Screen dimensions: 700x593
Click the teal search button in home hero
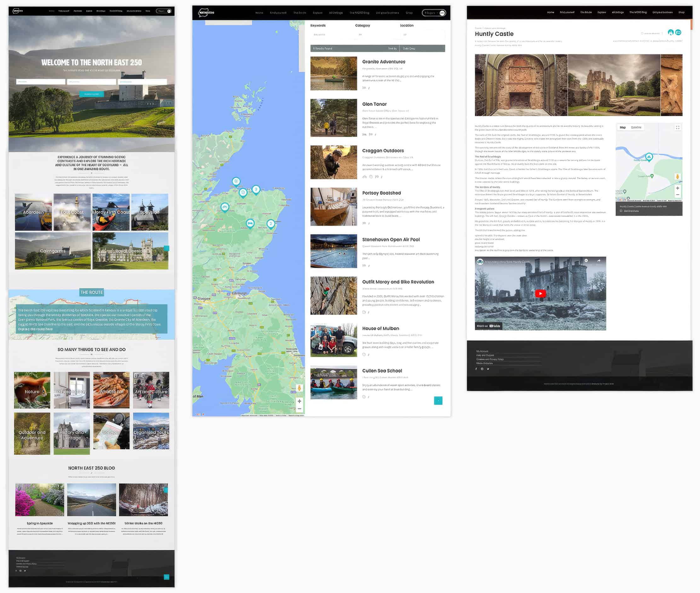coord(92,94)
